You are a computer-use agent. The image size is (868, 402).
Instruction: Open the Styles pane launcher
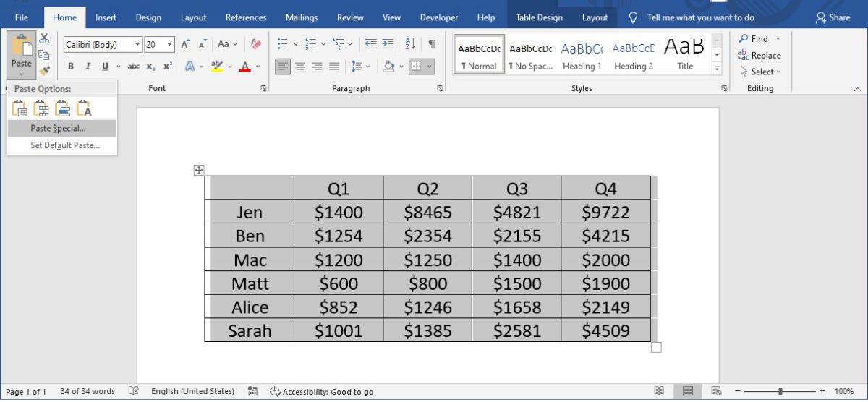pyautogui.click(x=724, y=88)
